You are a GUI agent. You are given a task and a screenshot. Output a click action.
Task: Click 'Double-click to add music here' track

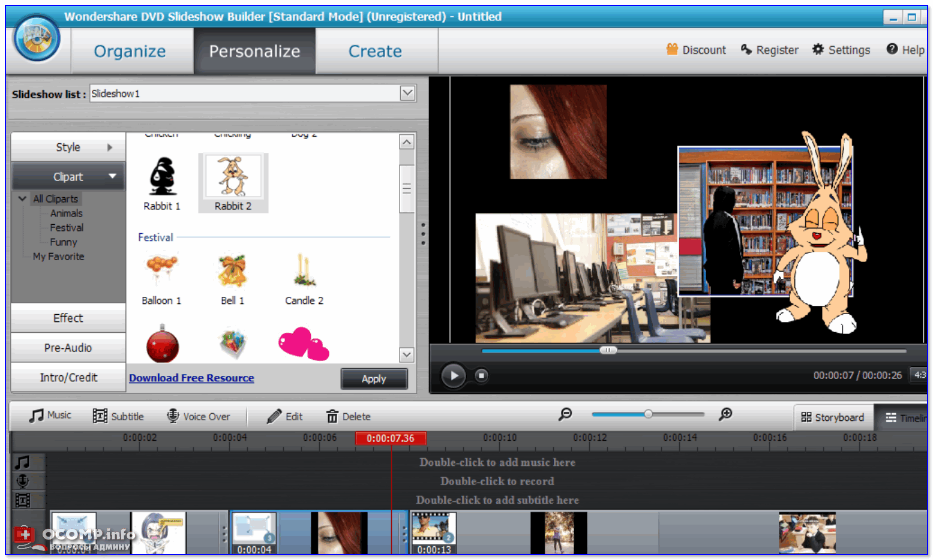point(497,462)
